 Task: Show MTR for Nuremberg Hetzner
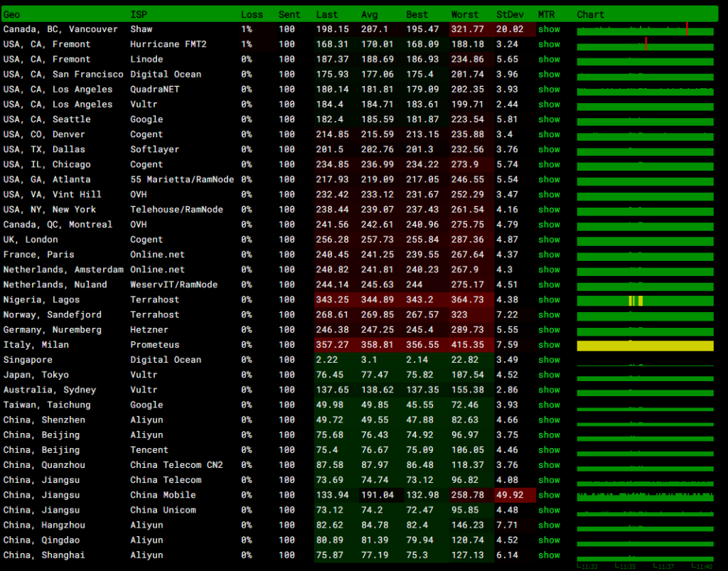550,330
